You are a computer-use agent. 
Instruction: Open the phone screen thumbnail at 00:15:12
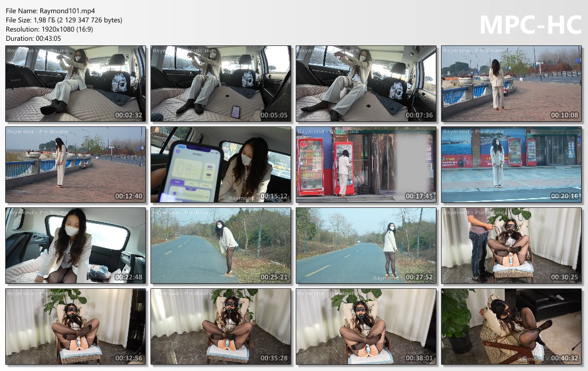[x=220, y=165]
